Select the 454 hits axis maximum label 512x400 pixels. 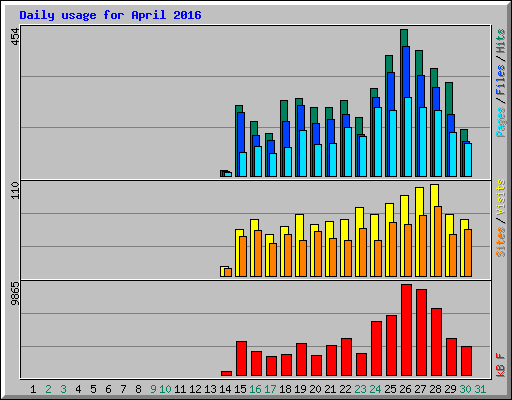tap(15, 37)
